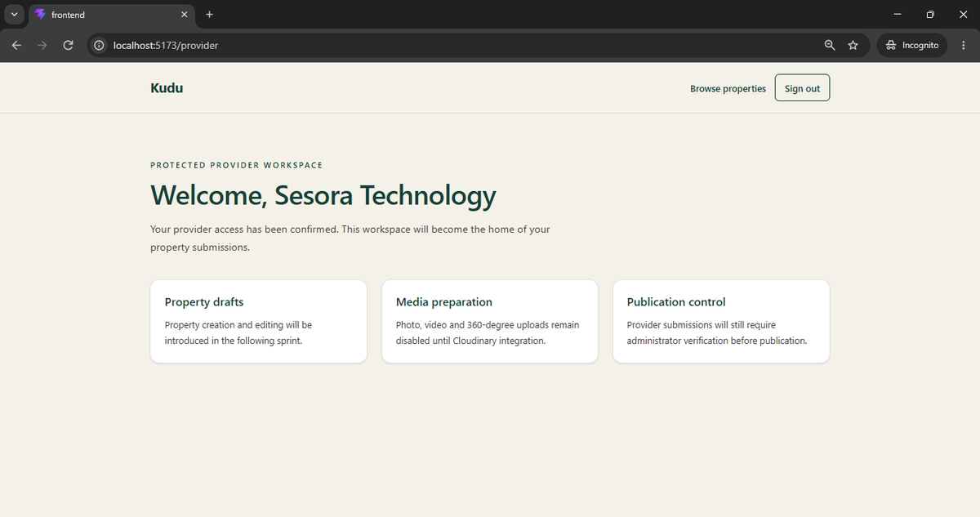Select the frontend browser tab
Viewport: 980px width, 517px height.
point(112,15)
